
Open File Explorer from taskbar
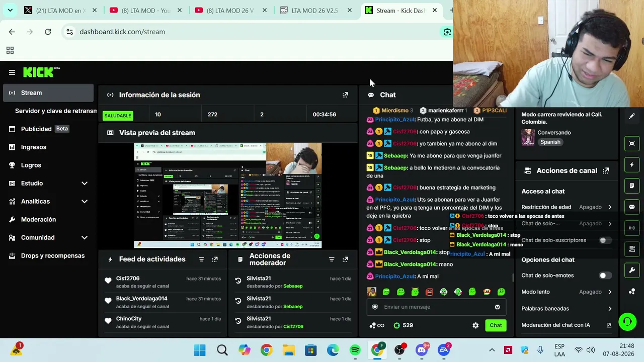288,350
